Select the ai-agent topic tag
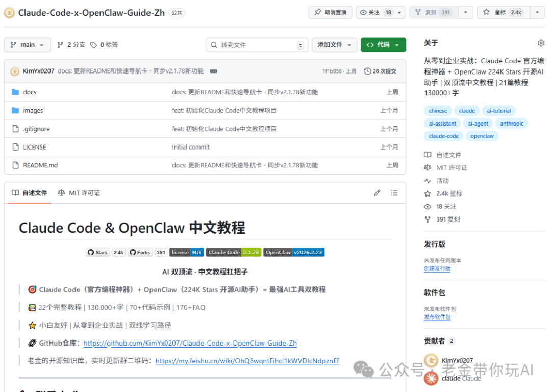 (478, 124)
